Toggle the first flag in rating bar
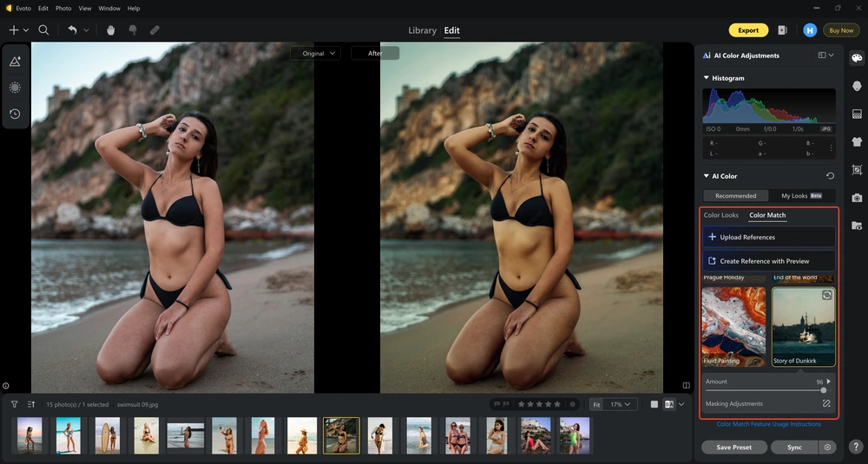This screenshot has height=464, width=868. pos(496,404)
